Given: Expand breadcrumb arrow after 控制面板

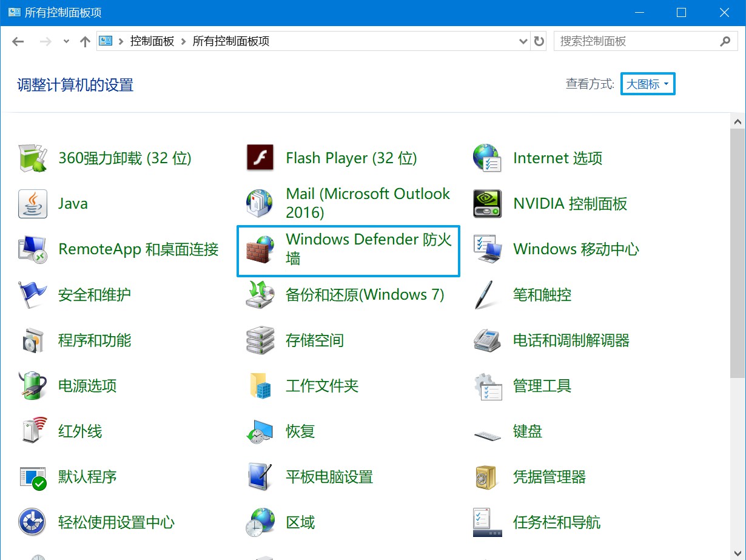Looking at the screenshot, I should (x=183, y=41).
